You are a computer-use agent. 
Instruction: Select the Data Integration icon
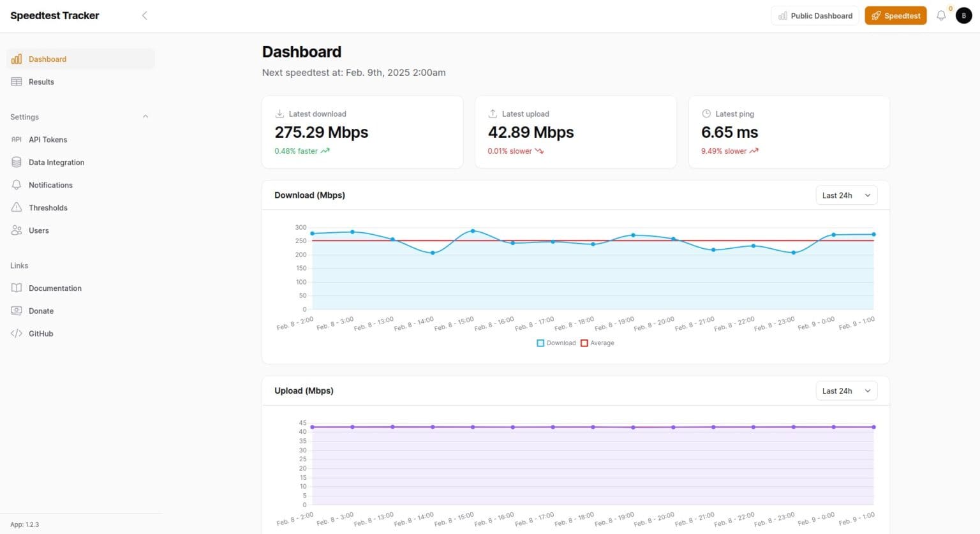(16, 162)
